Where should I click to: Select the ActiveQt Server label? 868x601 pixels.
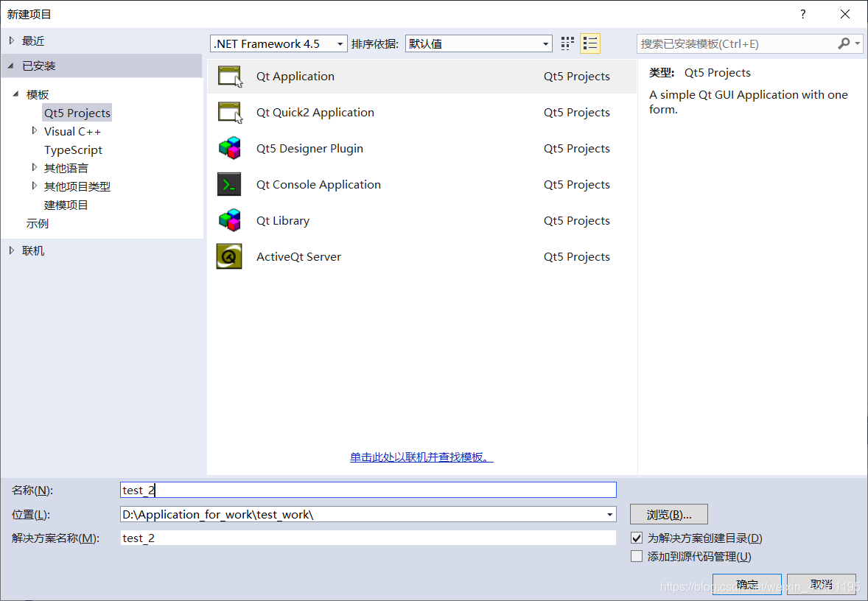pos(298,257)
